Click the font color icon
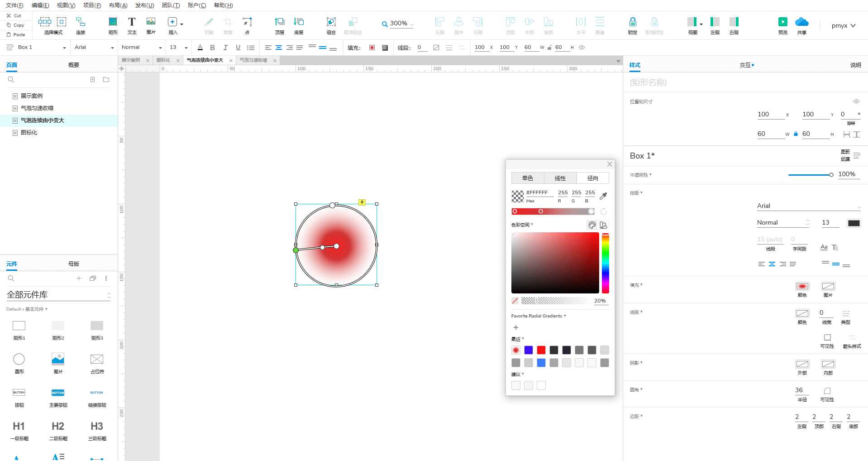This screenshot has width=868, height=461. click(200, 47)
